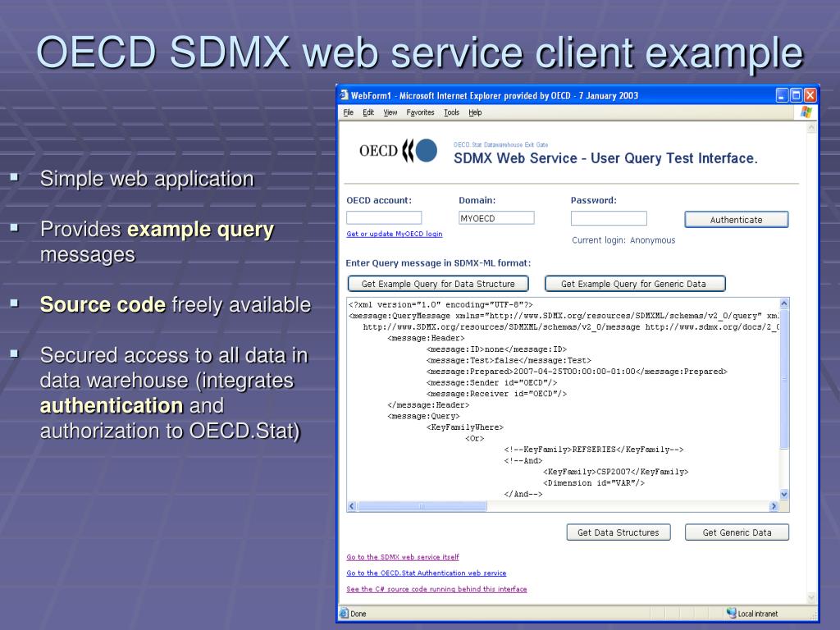Minimize the Internet Explorer window

coord(782,95)
